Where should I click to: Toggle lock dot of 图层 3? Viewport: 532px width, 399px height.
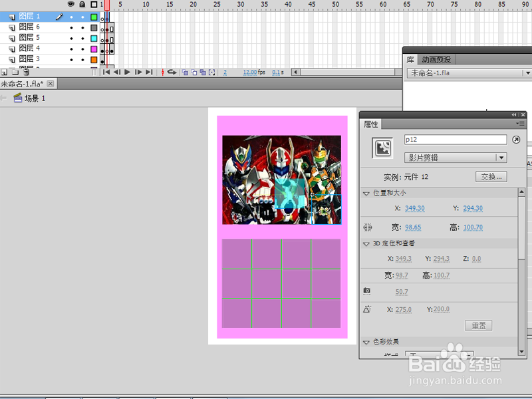(x=82, y=60)
